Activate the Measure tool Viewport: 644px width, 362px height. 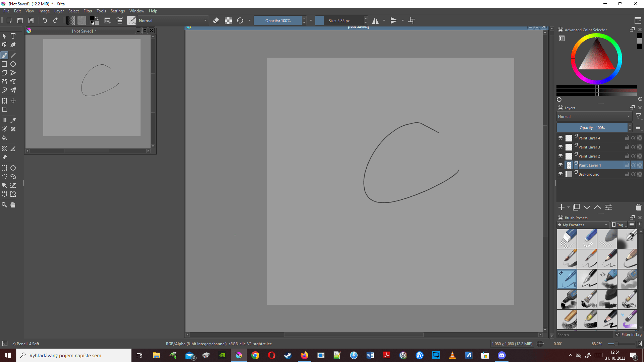(13, 148)
